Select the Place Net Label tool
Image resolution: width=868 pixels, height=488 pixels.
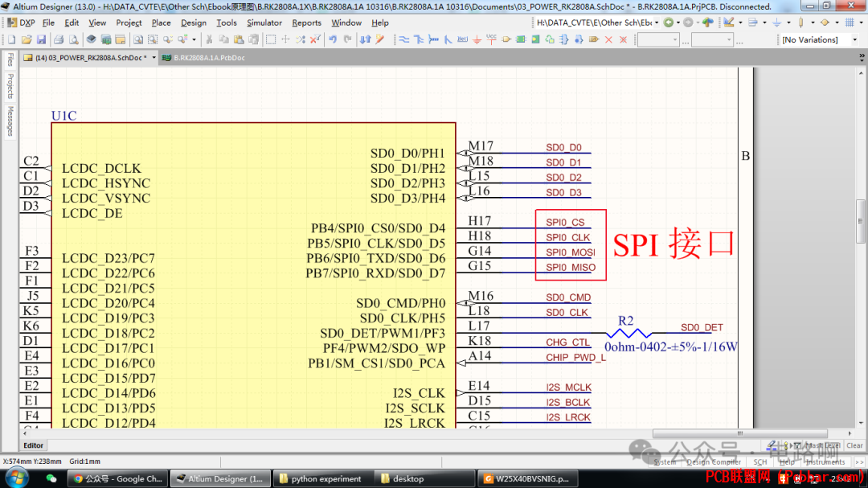point(463,40)
